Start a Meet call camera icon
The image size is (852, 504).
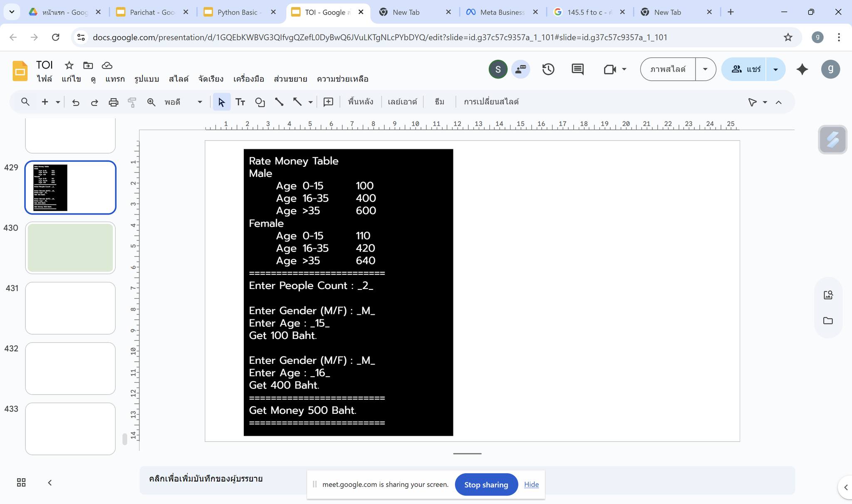609,69
